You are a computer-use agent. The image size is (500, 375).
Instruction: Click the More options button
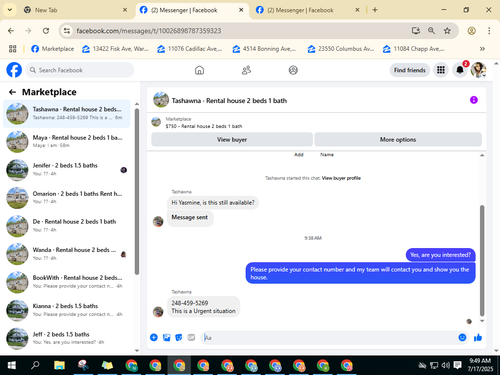(398, 139)
